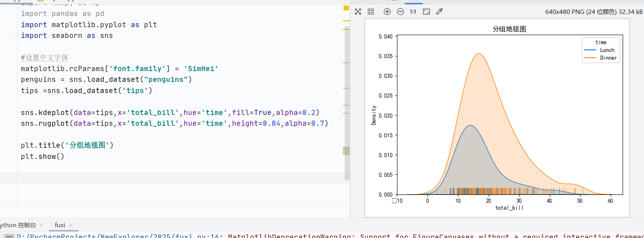Click import matplotlib.pyplot line
644x238 pixels.
[x=89, y=25]
